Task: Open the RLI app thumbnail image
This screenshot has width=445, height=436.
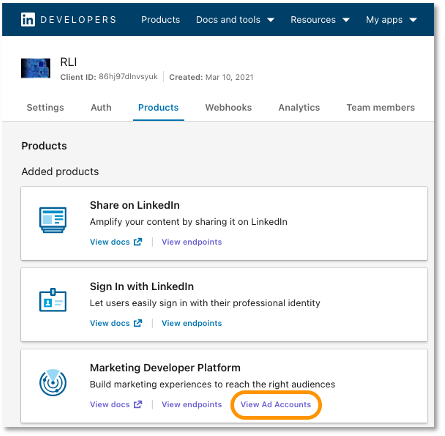Action: tap(36, 68)
